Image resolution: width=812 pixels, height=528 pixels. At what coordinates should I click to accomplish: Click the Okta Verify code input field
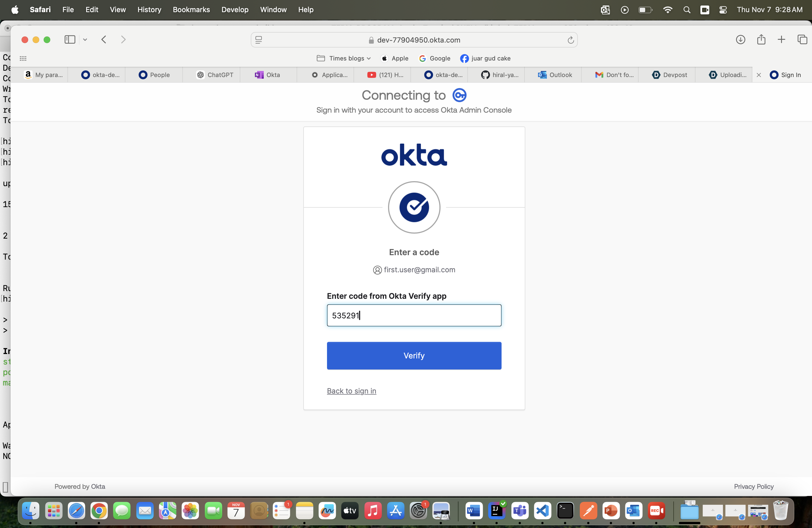[414, 315]
